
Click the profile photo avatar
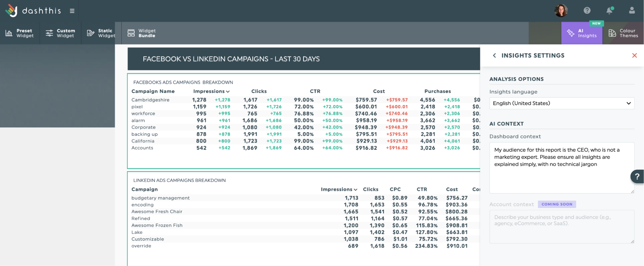tap(561, 11)
